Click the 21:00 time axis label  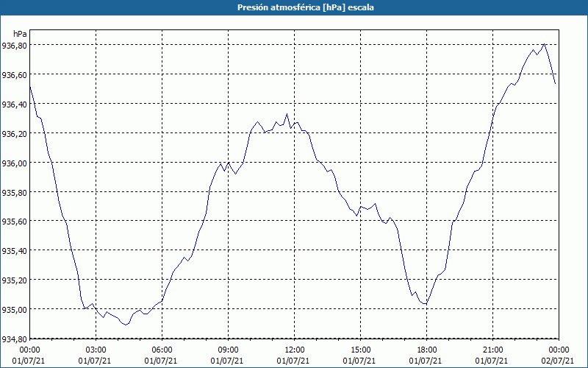click(x=492, y=350)
